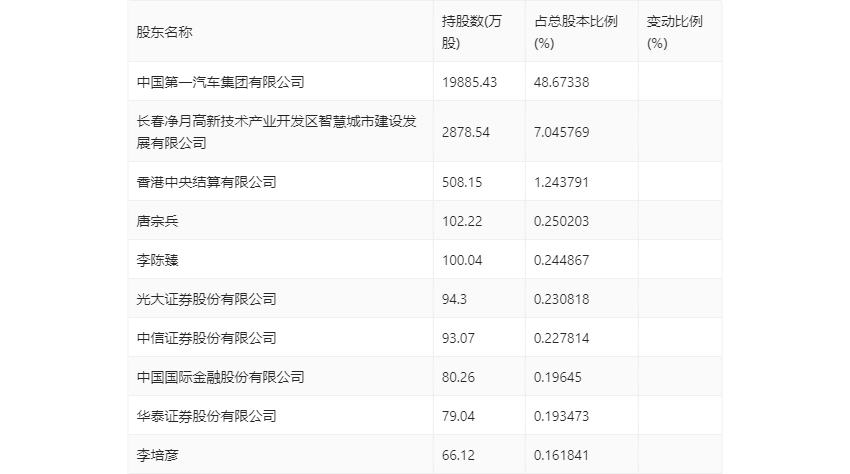Click the value 93.07

click(x=458, y=338)
